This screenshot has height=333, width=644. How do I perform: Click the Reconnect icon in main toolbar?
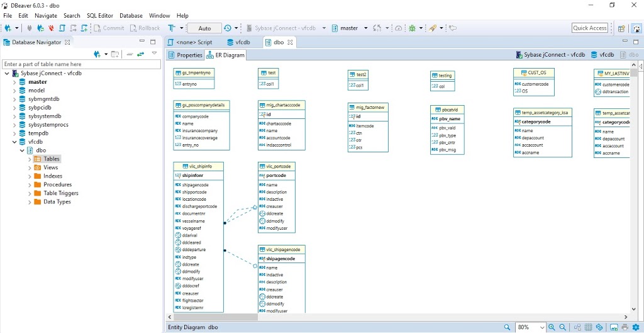(x=41, y=28)
